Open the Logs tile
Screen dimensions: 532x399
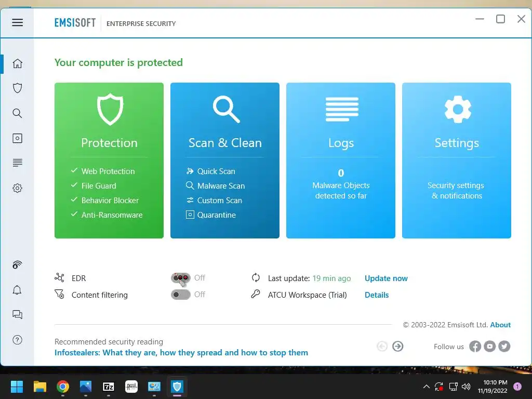341,160
